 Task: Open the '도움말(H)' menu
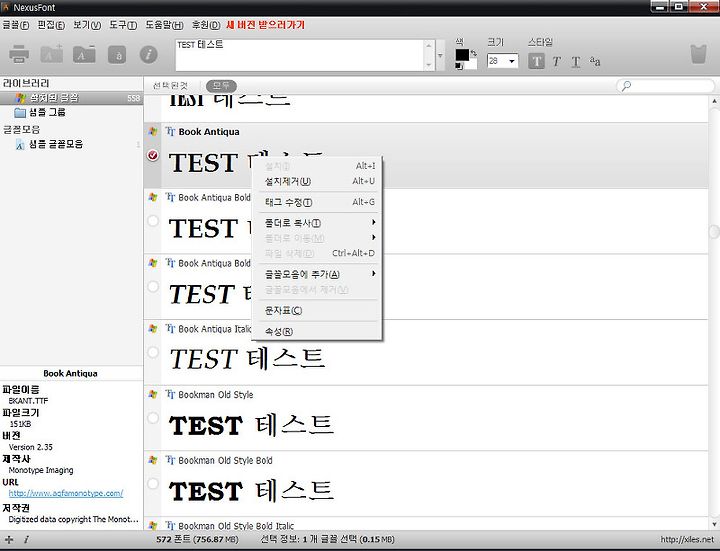pyautogui.click(x=164, y=25)
